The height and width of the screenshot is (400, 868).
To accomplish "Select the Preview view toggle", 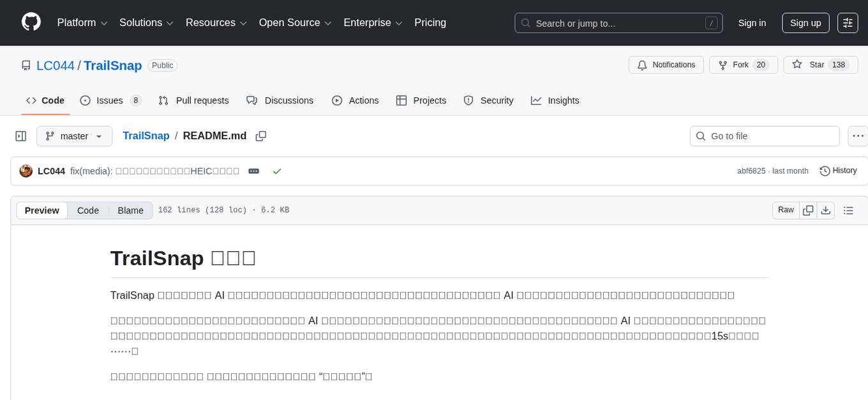I will click(x=42, y=210).
